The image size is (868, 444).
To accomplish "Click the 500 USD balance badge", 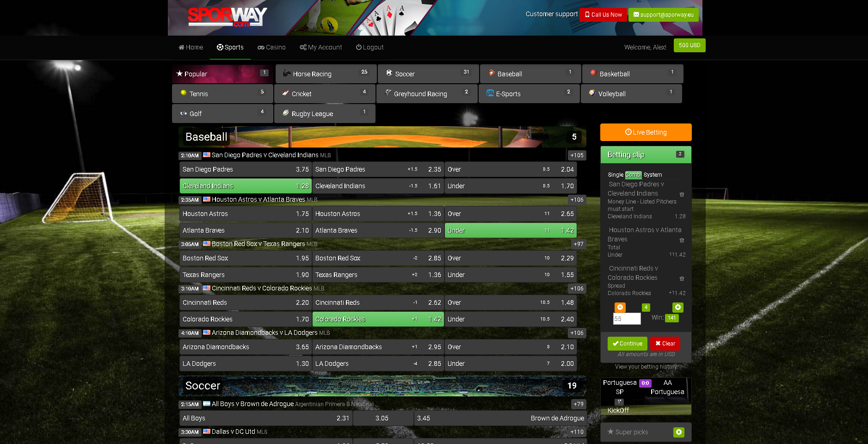I will point(689,45).
